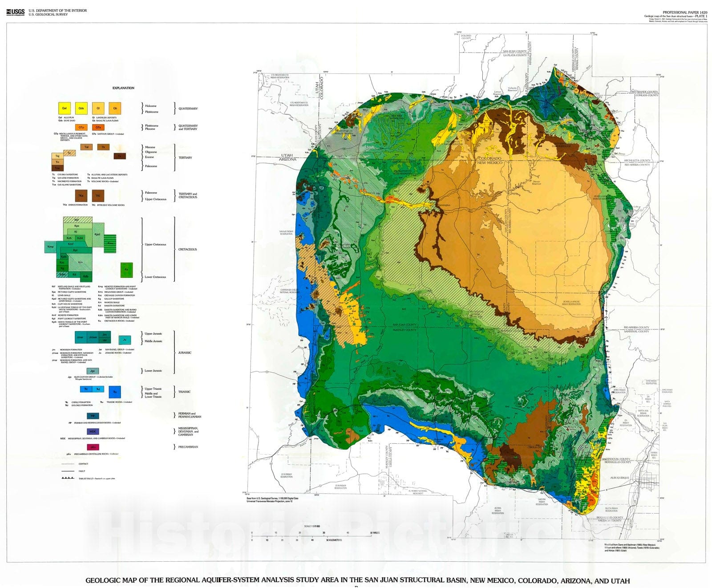This screenshot has height=588, width=712.
Task: Click the JURASSIC period label
Action: point(185,353)
